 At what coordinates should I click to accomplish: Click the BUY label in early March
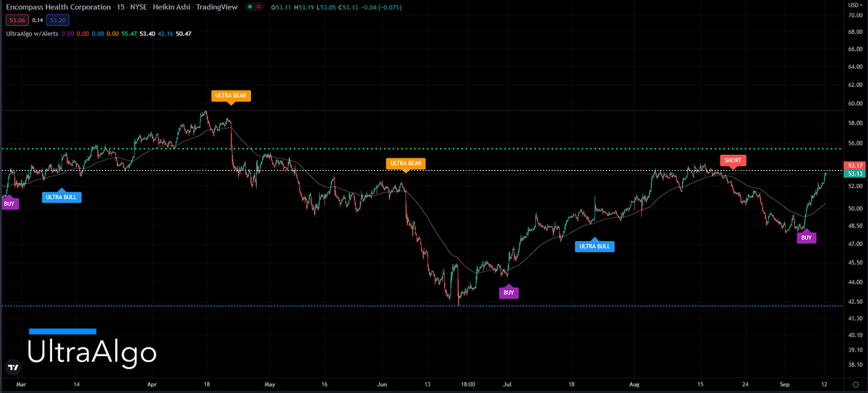(9, 204)
